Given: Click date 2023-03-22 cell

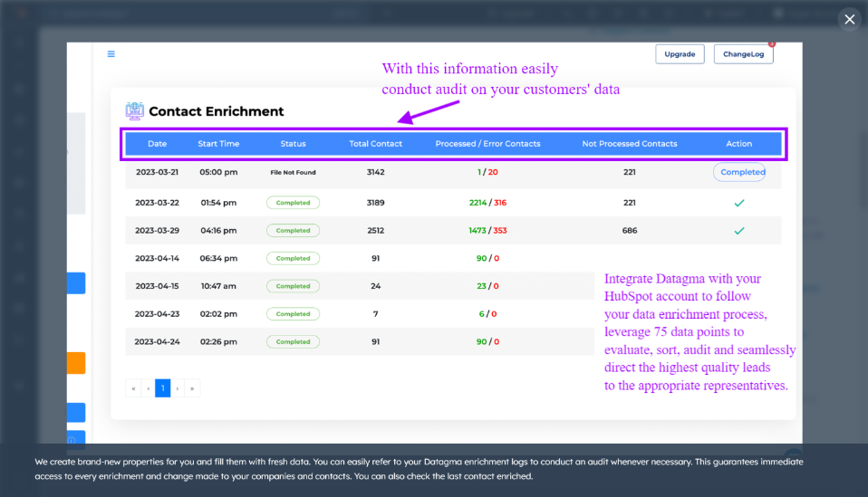Looking at the screenshot, I should [x=158, y=203].
